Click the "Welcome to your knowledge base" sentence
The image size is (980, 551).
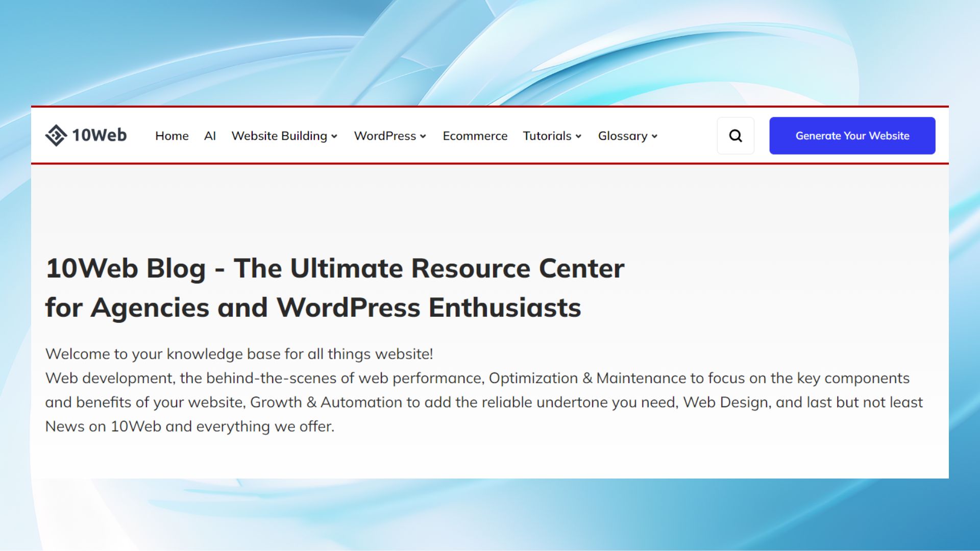pos(239,354)
